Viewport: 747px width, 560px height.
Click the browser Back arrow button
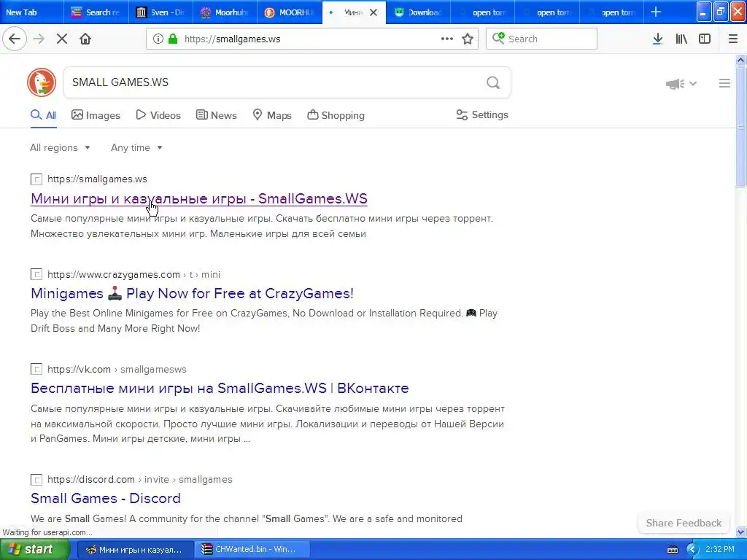[x=15, y=39]
